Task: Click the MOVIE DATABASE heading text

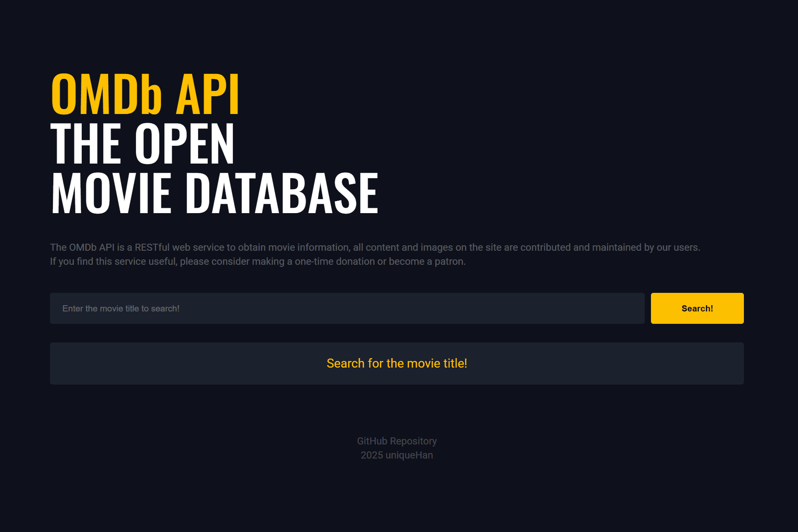Action: (214, 193)
